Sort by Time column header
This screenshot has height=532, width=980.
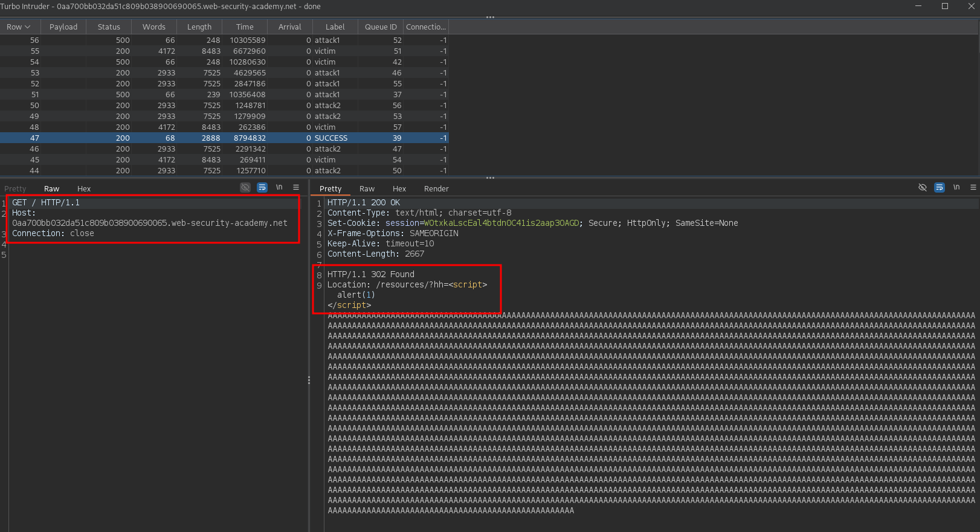[245, 27]
